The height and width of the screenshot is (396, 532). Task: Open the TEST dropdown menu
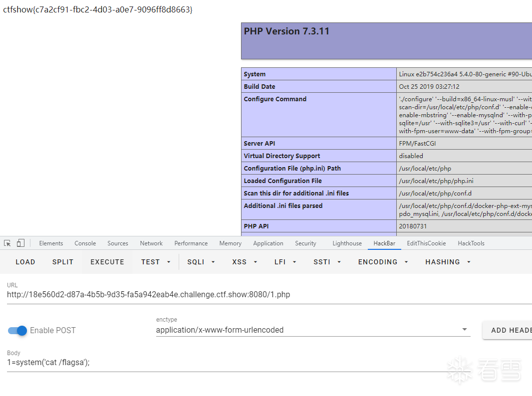(x=156, y=262)
